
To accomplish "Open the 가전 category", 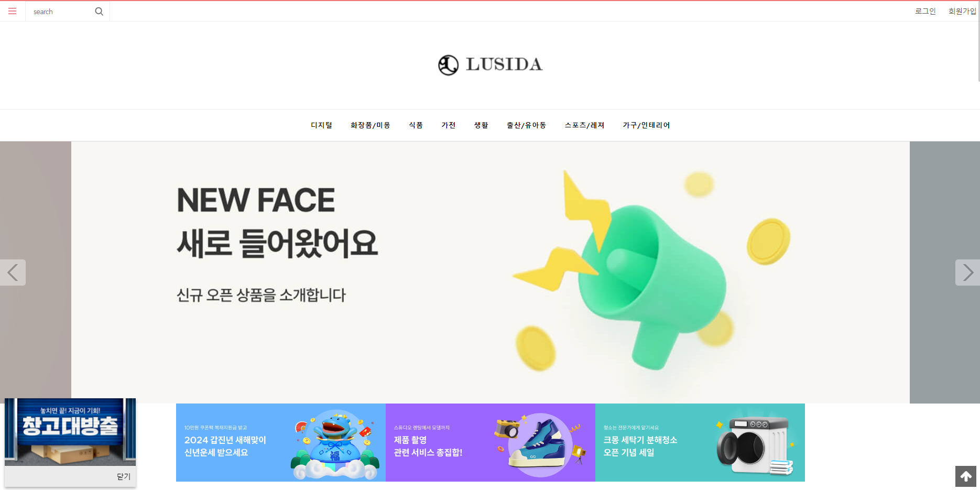I will point(449,125).
